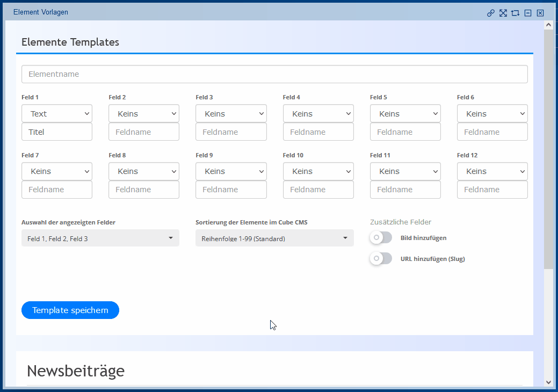Expand Sortierung der Elemente dropdown
Viewport: 558px width, 392px height.
point(274,238)
